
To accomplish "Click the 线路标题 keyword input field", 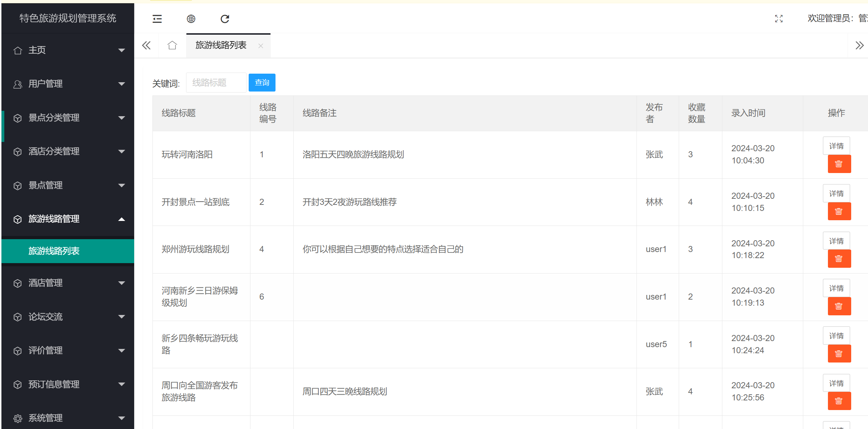I will (x=216, y=83).
